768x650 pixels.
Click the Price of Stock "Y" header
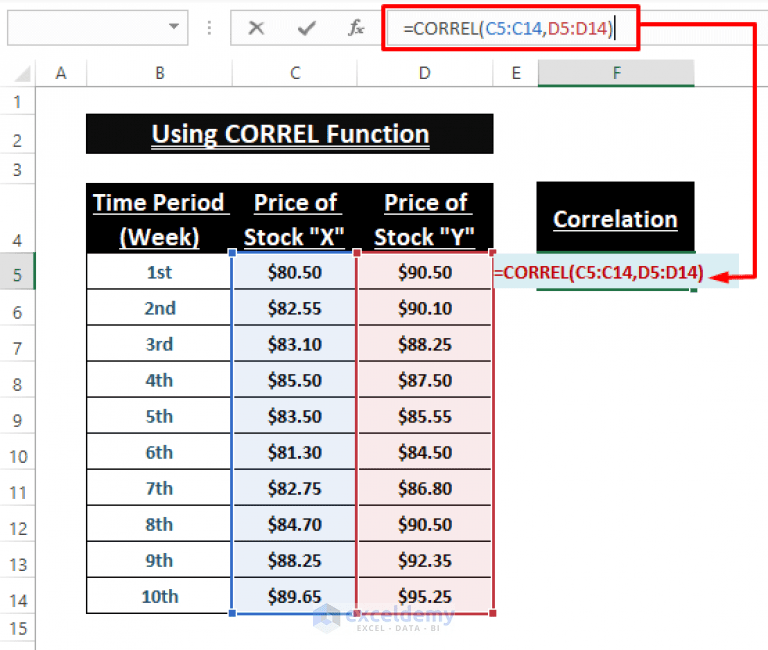pos(425,218)
